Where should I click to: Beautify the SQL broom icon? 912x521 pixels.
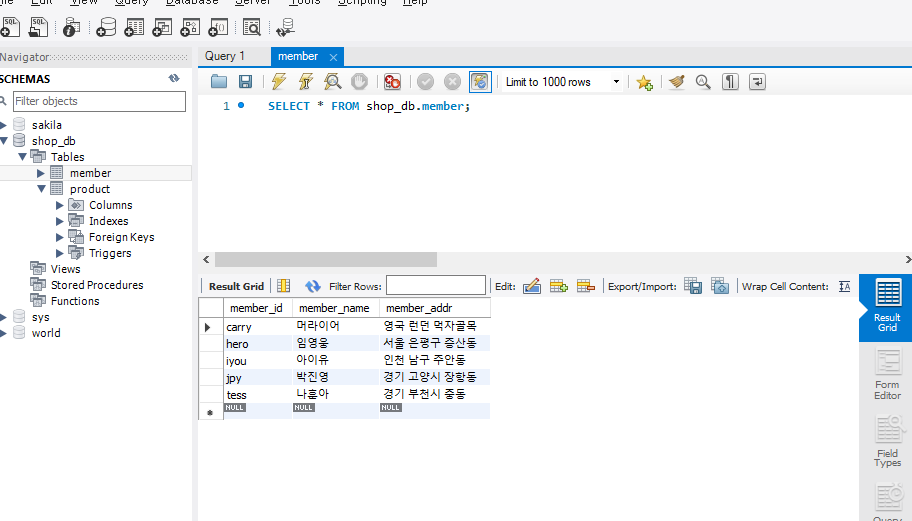pos(676,82)
